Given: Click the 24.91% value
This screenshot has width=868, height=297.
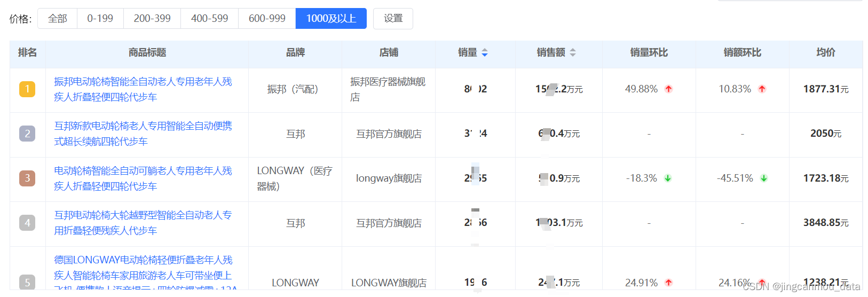Looking at the screenshot, I should [x=641, y=283].
